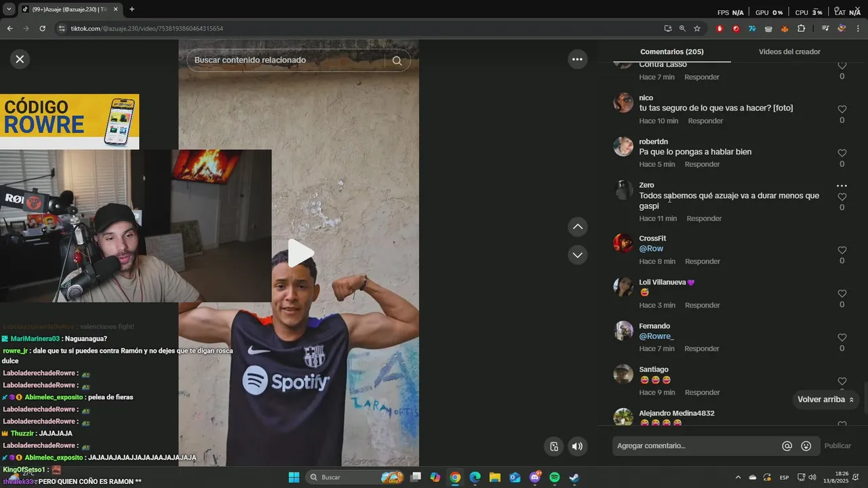Open the 7TV extension icon
The width and height of the screenshot is (868, 488).
pos(752,28)
